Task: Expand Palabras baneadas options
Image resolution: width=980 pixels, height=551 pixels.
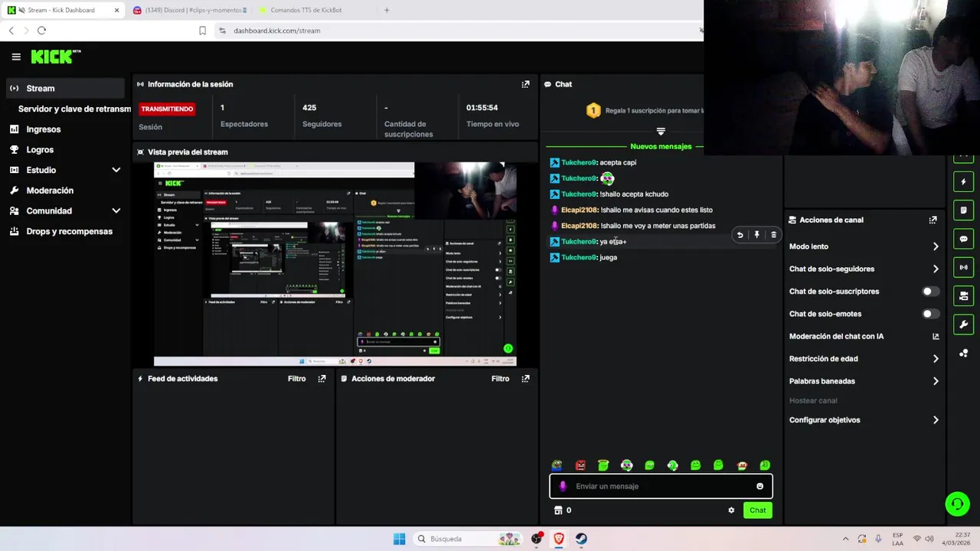Action: [935, 381]
